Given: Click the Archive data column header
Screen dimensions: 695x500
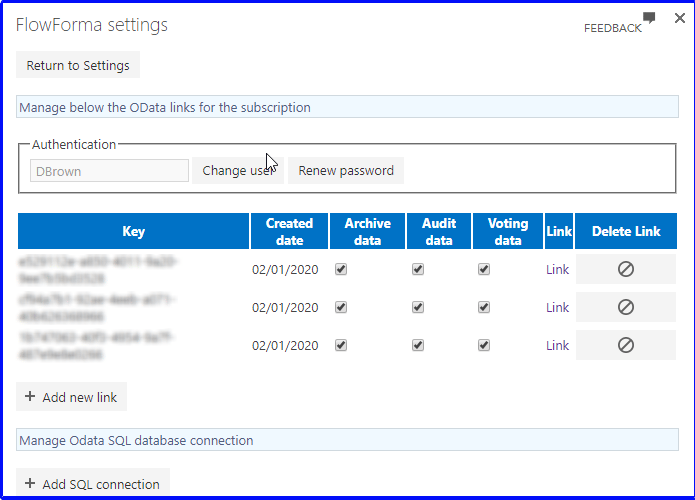Looking at the screenshot, I should pyautogui.click(x=367, y=231).
